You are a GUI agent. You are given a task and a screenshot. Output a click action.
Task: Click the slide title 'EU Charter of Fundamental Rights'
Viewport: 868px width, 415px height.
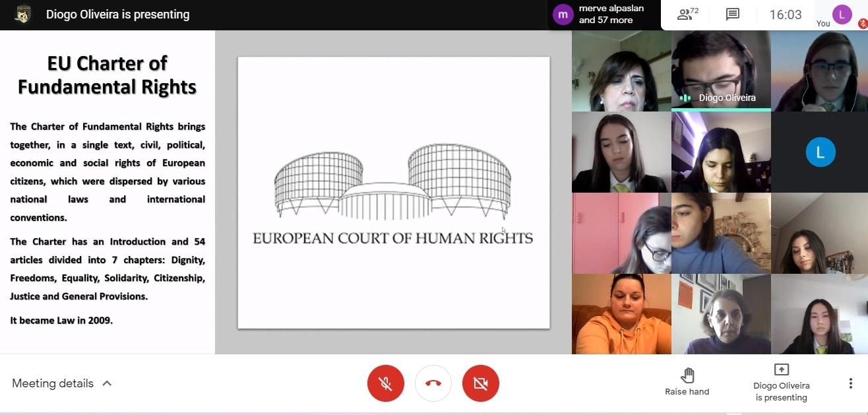[108, 75]
